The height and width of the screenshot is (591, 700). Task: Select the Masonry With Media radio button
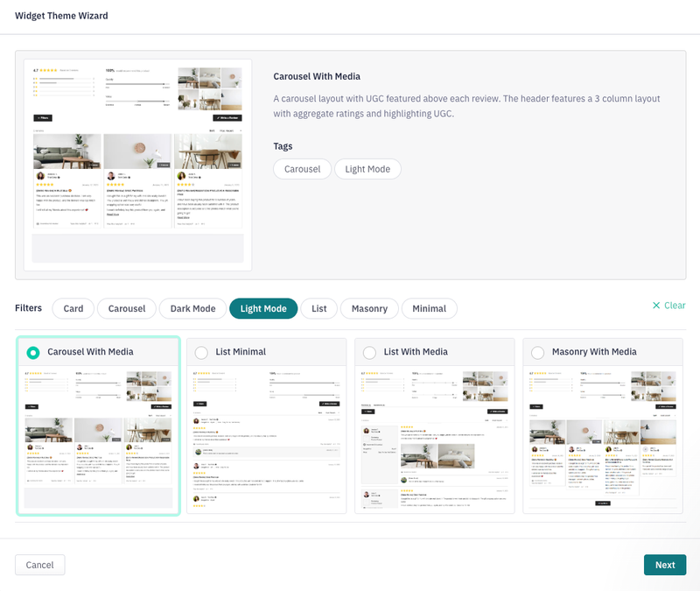[x=537, y=353]
